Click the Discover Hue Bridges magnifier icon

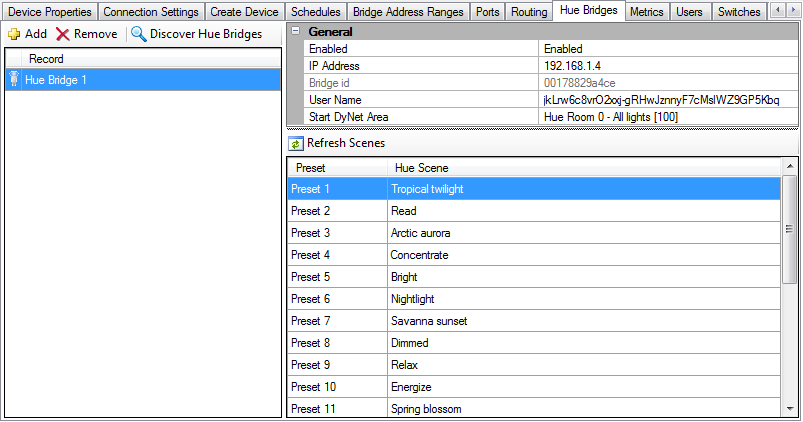coord(138,34)
